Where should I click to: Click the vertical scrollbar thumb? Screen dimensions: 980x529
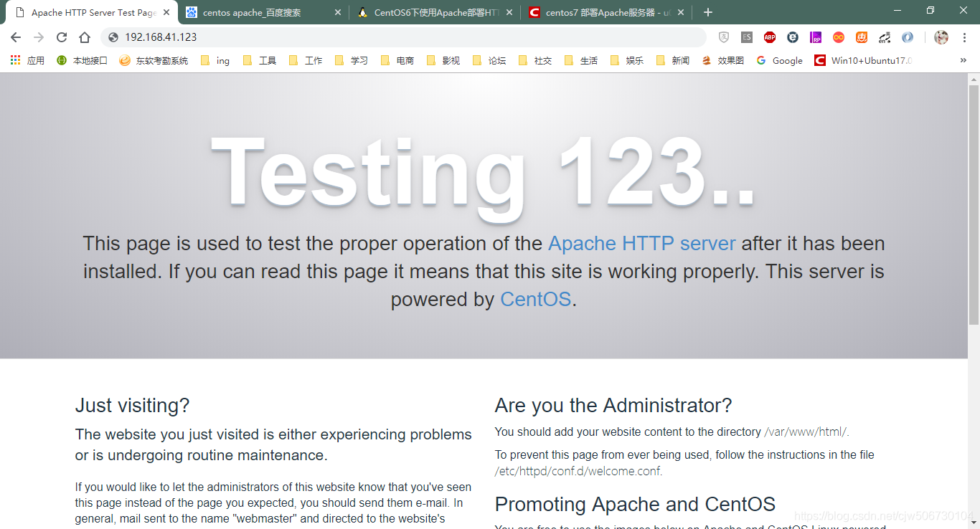974,204
